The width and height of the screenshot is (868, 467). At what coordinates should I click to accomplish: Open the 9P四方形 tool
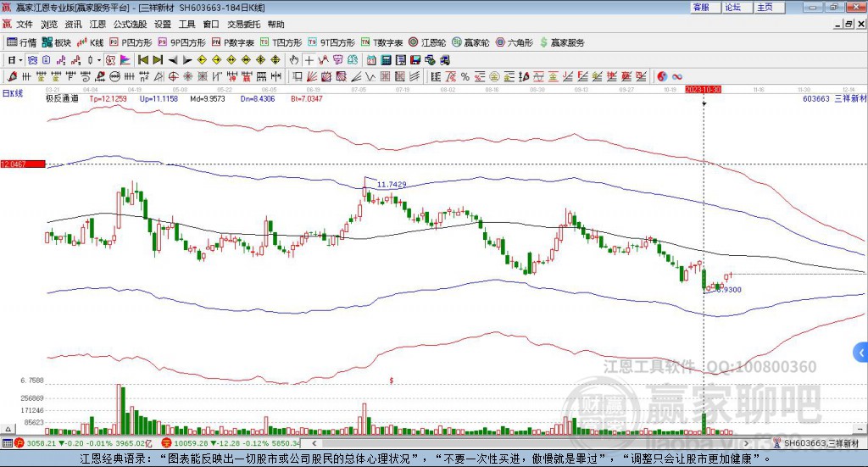click(181, 42)
